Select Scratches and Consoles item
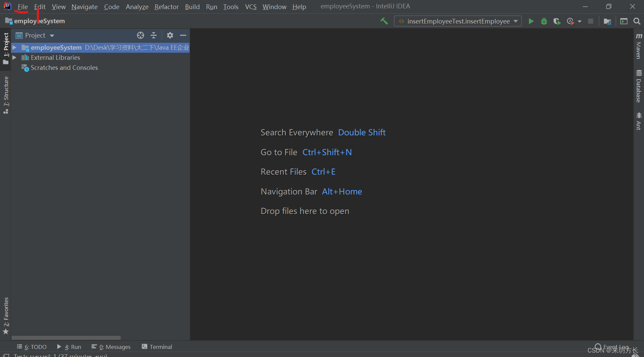The width and height of the screenshot is (644, 357). coord(60,68)
